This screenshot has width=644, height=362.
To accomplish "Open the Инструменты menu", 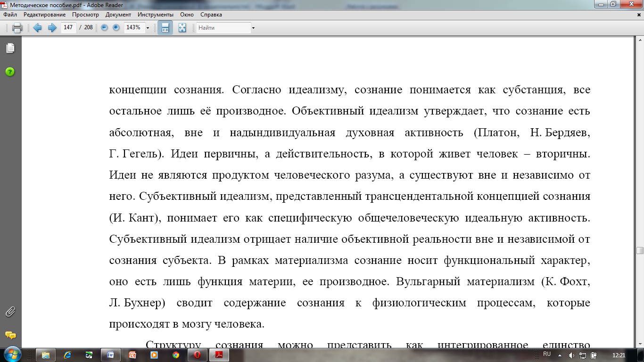I will click(156, 15).
